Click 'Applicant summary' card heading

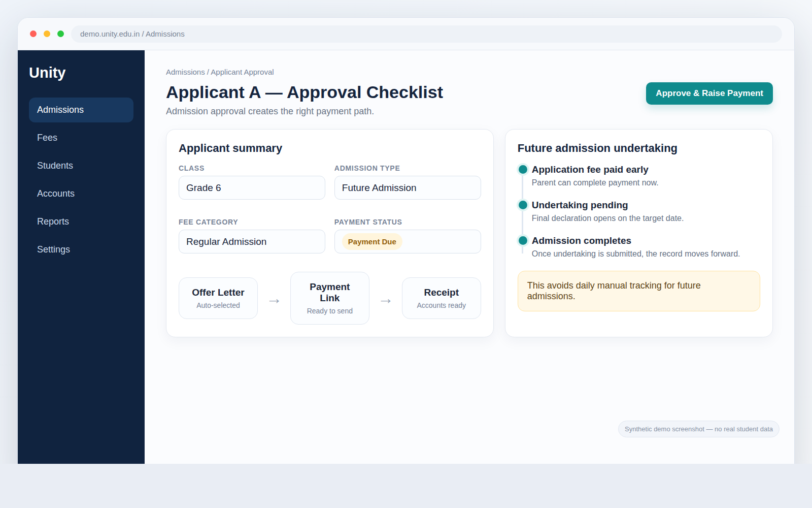[x=230, y=148]
